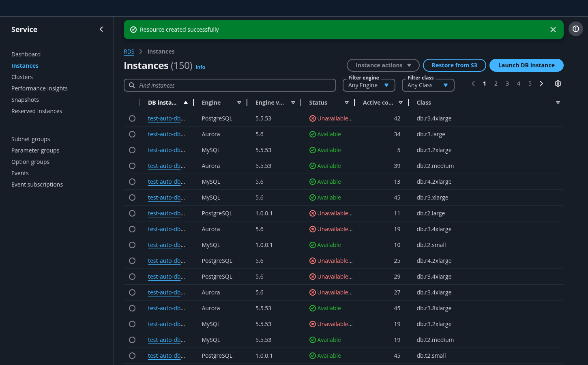588x365 pixels.
Task: Open the Filter class Any Class dropdown
Action: [x=428, y=85]
